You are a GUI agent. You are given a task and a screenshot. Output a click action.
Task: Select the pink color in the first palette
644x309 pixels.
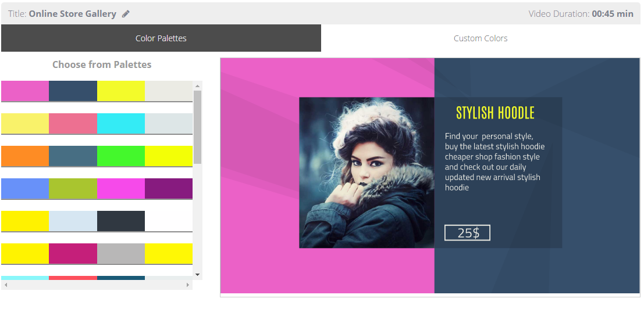25,91
